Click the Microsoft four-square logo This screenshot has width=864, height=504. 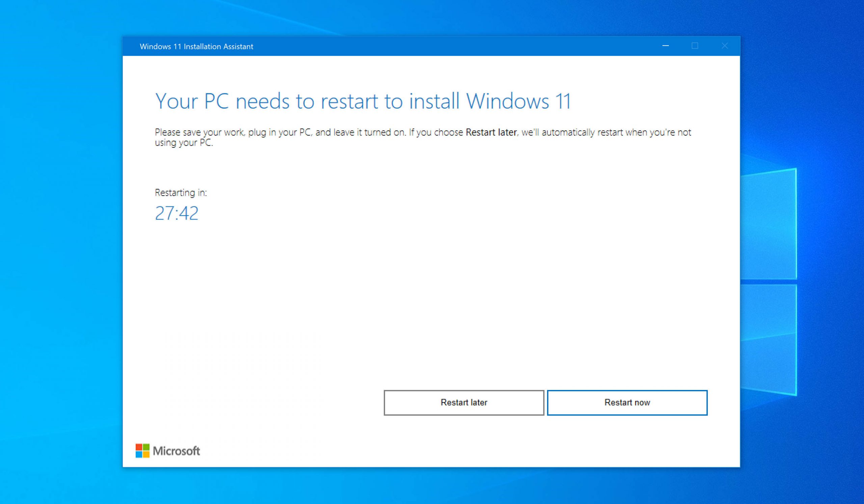click(143, 451)
